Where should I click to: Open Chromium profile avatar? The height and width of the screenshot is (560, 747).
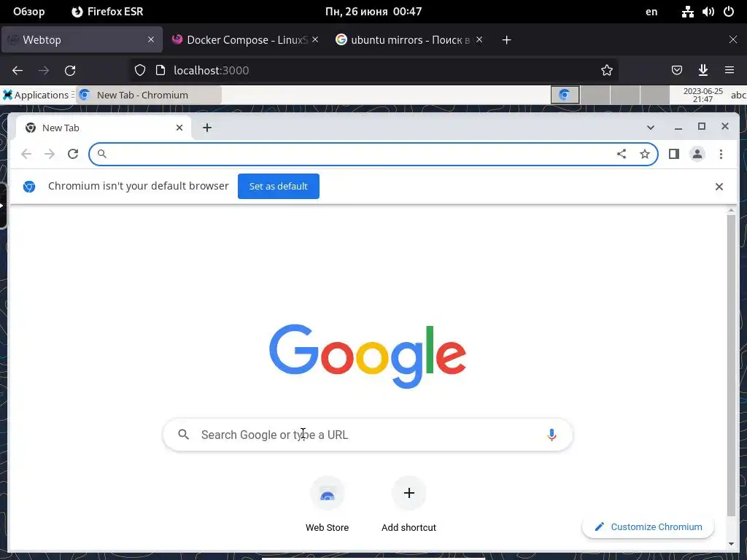[697, 154]
